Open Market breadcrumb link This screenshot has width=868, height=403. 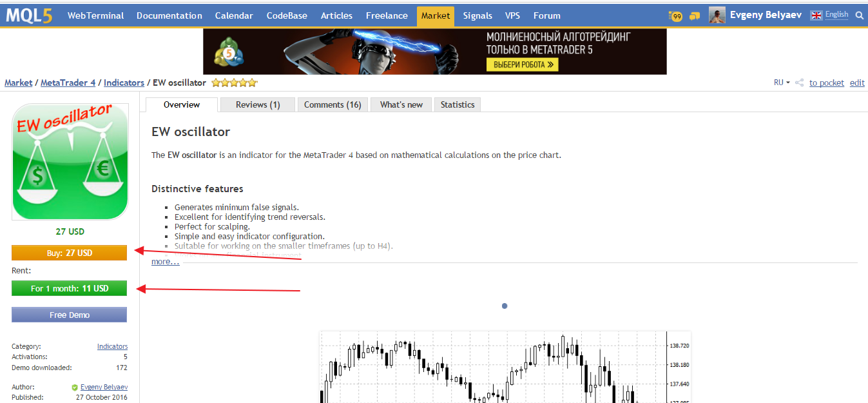coord(19,83)
